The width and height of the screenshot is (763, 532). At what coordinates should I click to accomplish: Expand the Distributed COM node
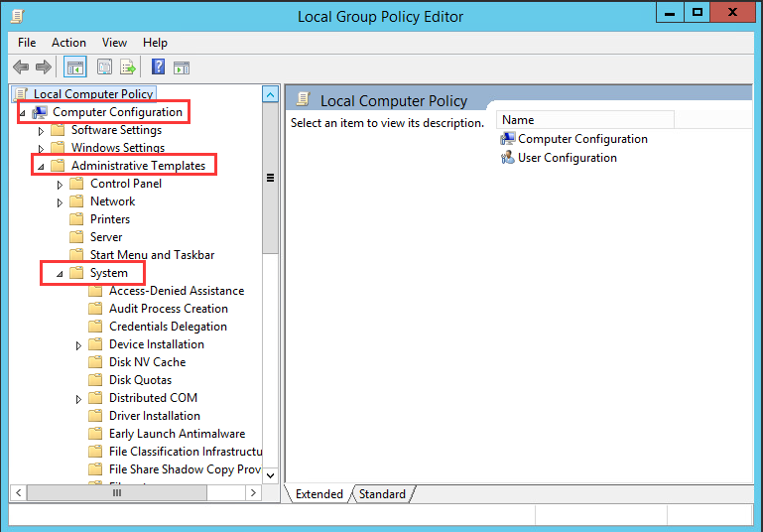(x=78, y=399)
